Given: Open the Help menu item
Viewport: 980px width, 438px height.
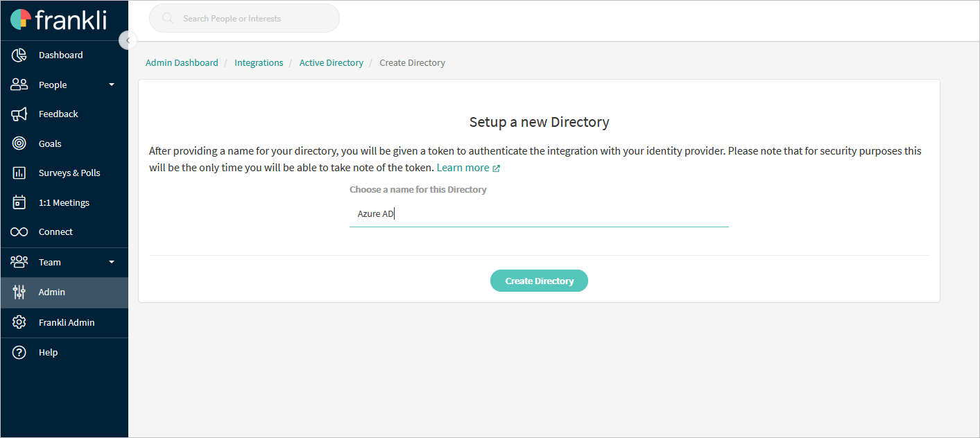Looking at the screenshot, I should pos(65,352).
